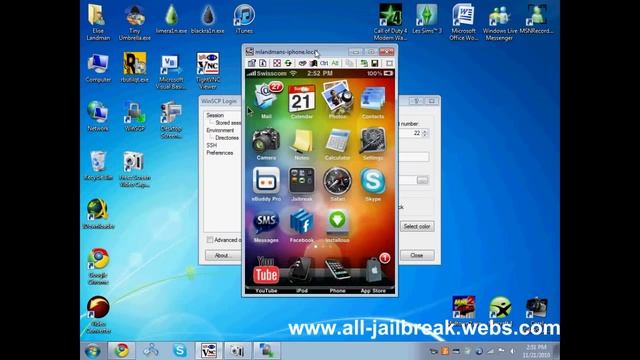Switch to TightVNC Viewer in the taskbar
The height and width of the screenshot is (360, 640).
(x=209, y=351)
